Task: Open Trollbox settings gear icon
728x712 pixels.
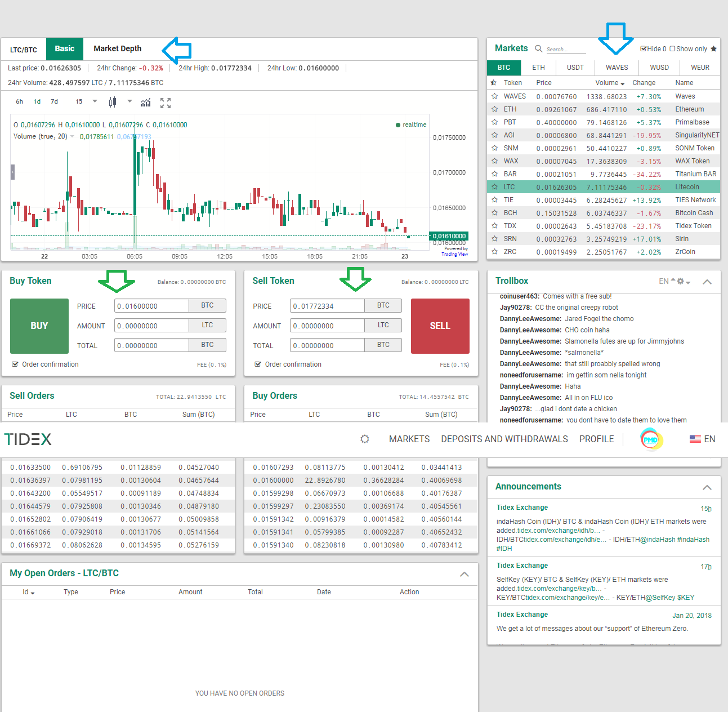Action: [x=680, y=281]
